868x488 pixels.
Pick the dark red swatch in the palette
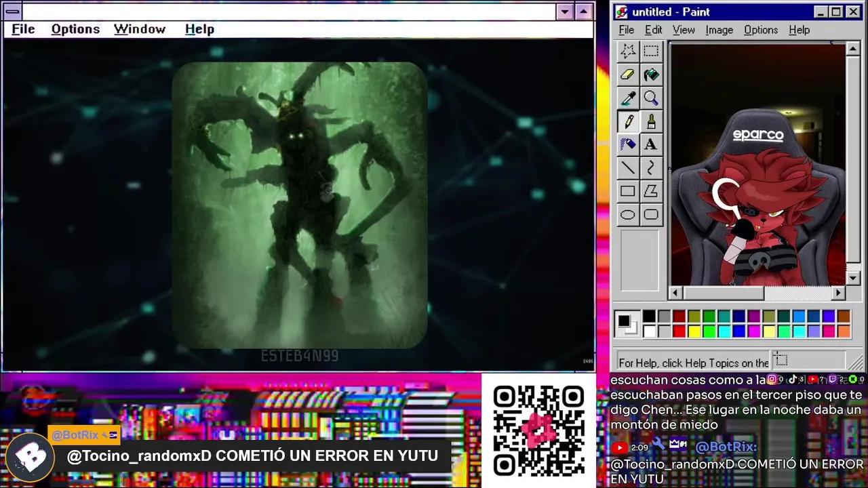pyautogui.click(x=679, y=317)
